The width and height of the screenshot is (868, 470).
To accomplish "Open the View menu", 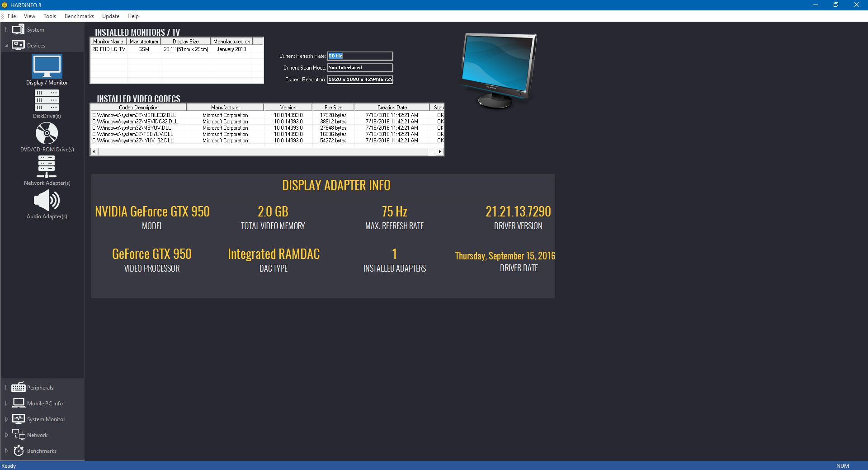I will click(x=29, y=16).
